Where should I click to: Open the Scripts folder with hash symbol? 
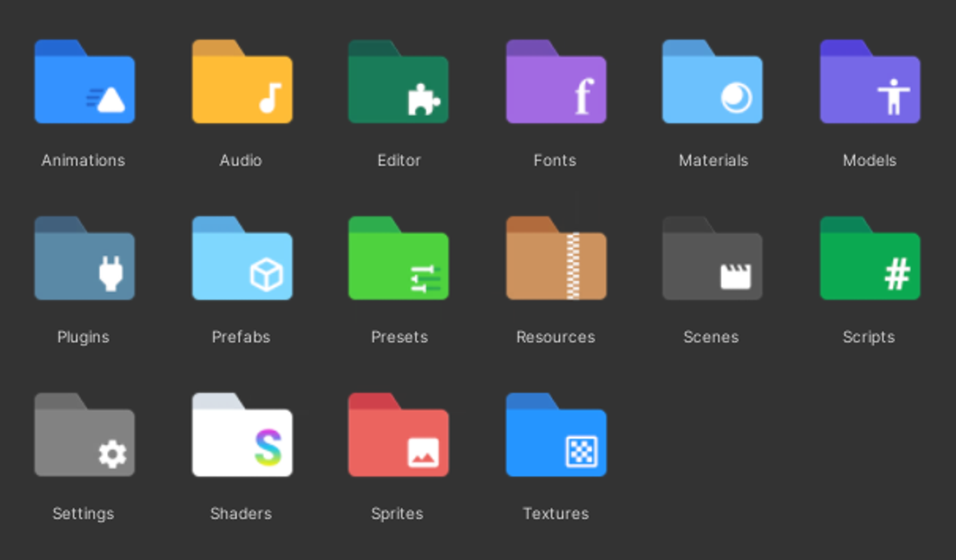click(870, 259)
